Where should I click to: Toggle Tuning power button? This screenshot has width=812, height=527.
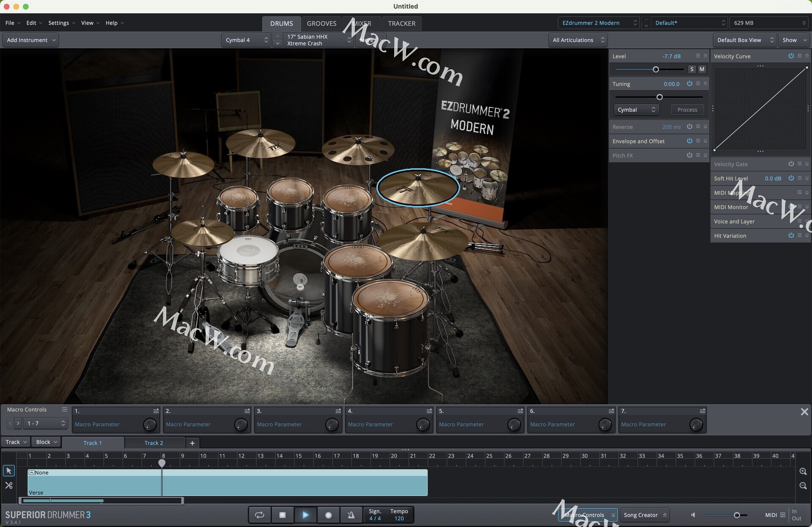(x=689, y=83)
